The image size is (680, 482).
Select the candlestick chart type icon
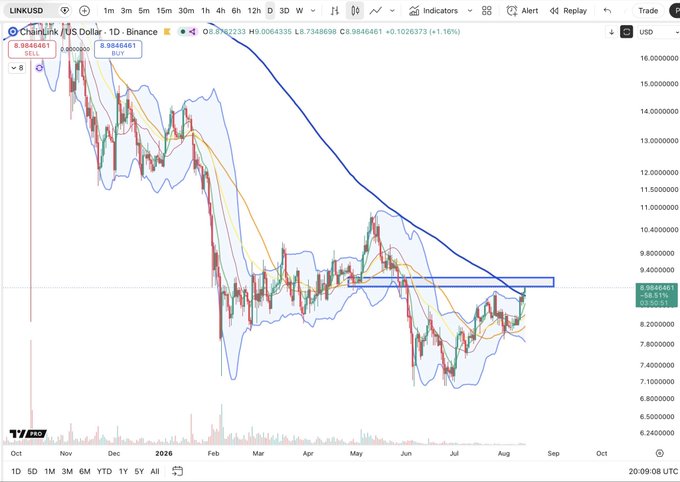355,10
